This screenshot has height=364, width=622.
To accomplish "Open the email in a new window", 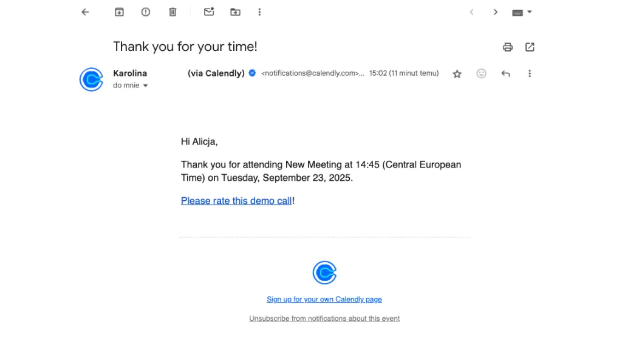I will [530, 47].
